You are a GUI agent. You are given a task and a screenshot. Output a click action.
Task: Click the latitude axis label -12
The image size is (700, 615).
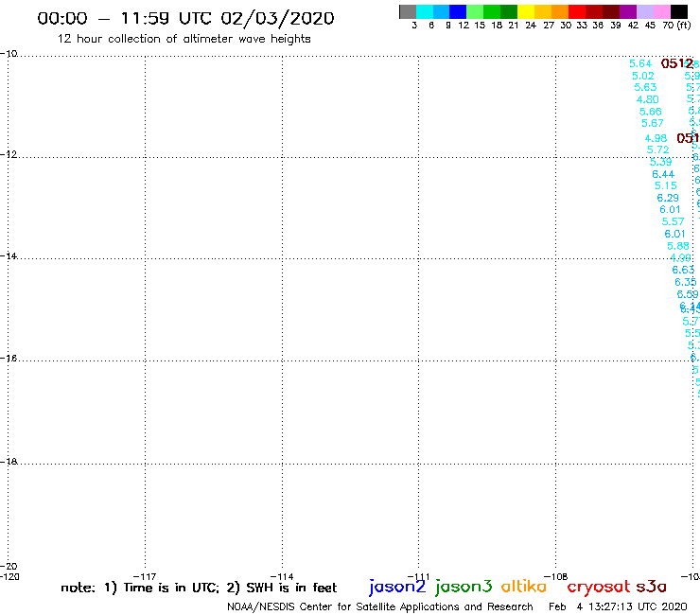(9, 154)
